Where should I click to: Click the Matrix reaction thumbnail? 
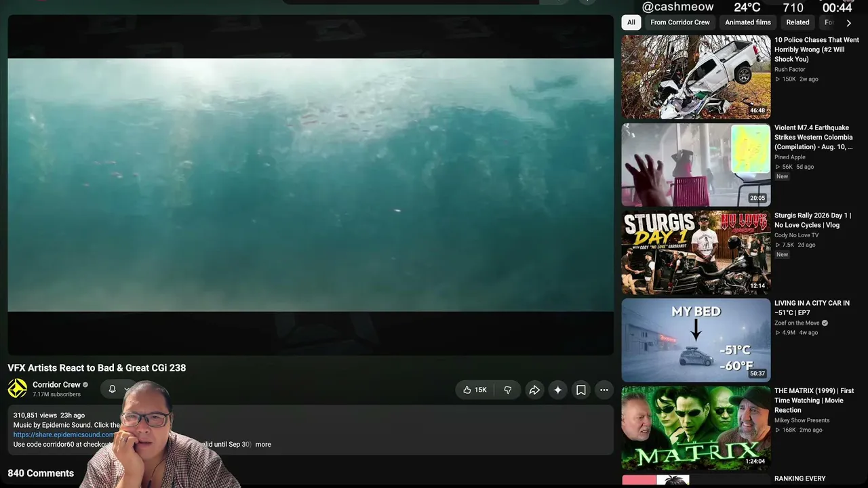coord(696,428)
